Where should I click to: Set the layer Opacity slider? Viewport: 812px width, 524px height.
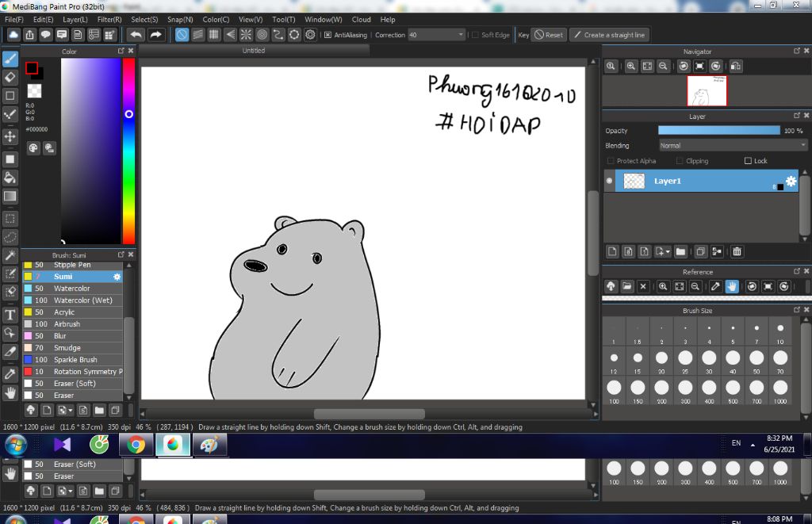click(x=718, y=131)
